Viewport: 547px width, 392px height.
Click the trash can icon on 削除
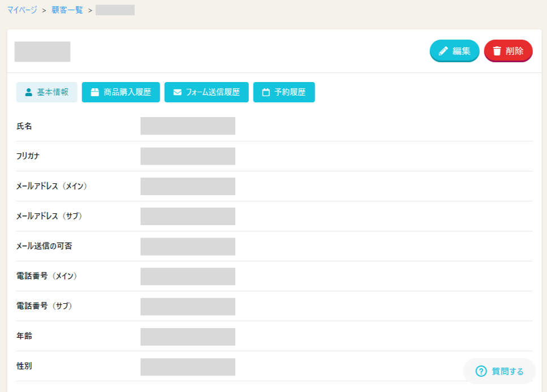tap(497, 51)
